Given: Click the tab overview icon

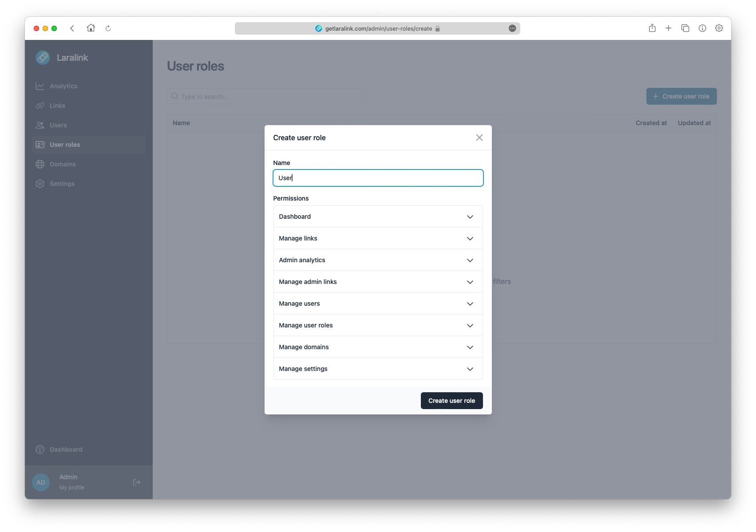Looking at the screenshot, I should pyautogui.click(x=685, y=28).
